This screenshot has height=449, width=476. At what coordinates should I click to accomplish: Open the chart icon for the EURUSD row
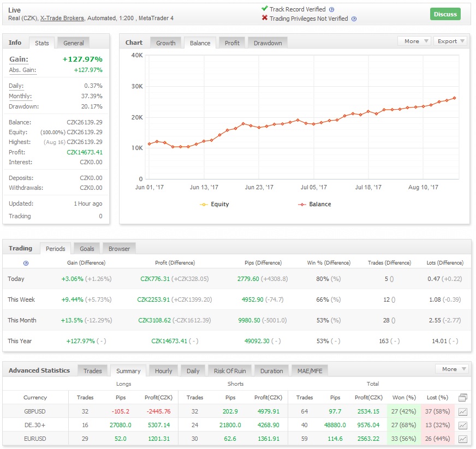pyautogui.click(x=463, y=439)
